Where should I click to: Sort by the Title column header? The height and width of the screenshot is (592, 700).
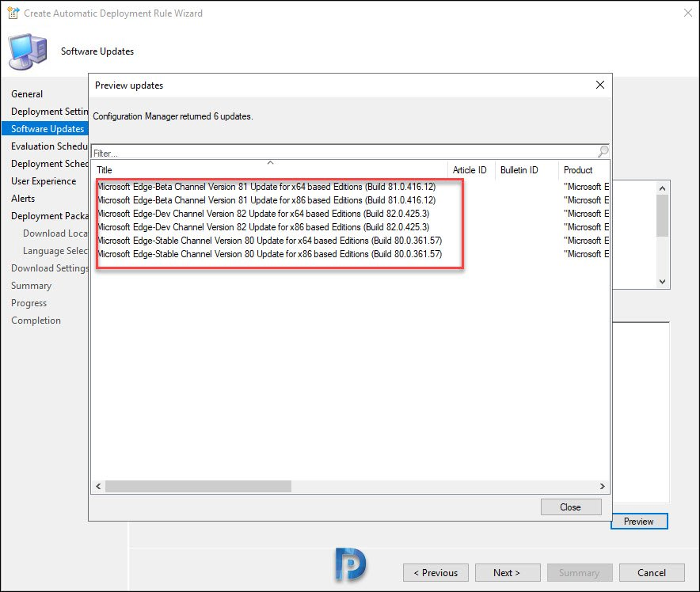click(x=270, y=170)
